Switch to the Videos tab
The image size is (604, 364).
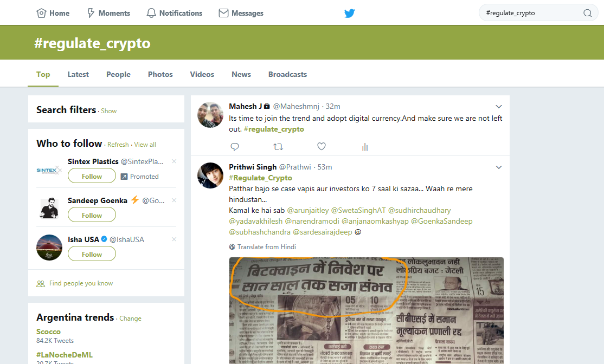(202, 74)
